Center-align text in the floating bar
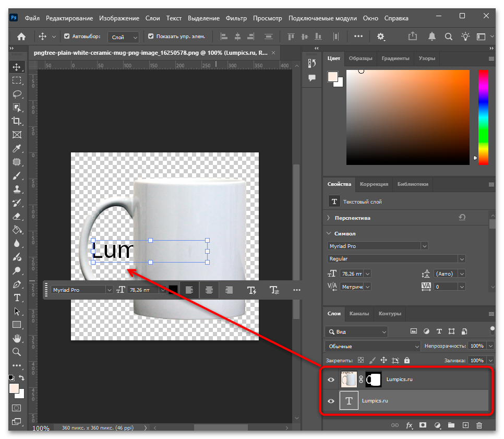 209,290
